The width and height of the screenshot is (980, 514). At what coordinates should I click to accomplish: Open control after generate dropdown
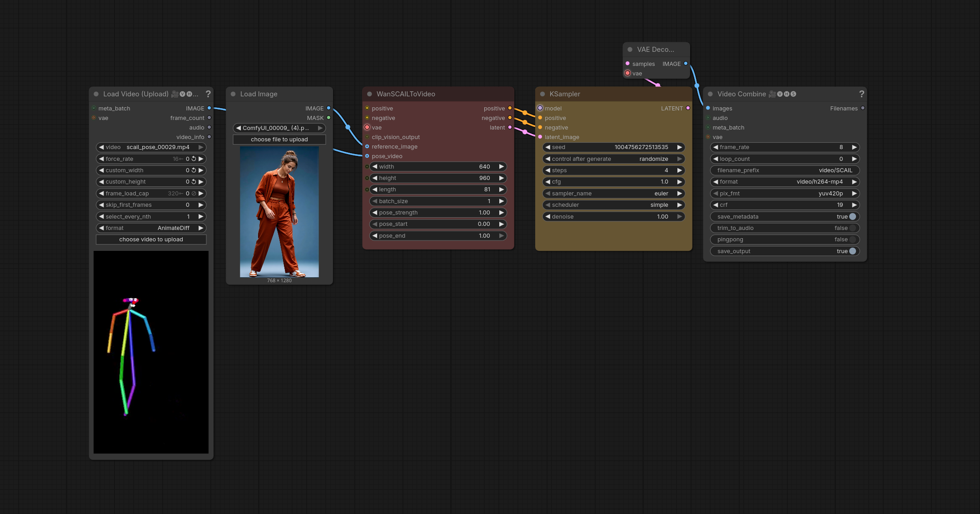coord(614,159)
